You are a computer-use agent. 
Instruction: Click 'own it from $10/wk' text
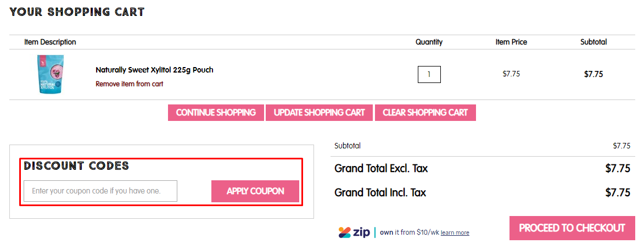(x=410, y=232)
